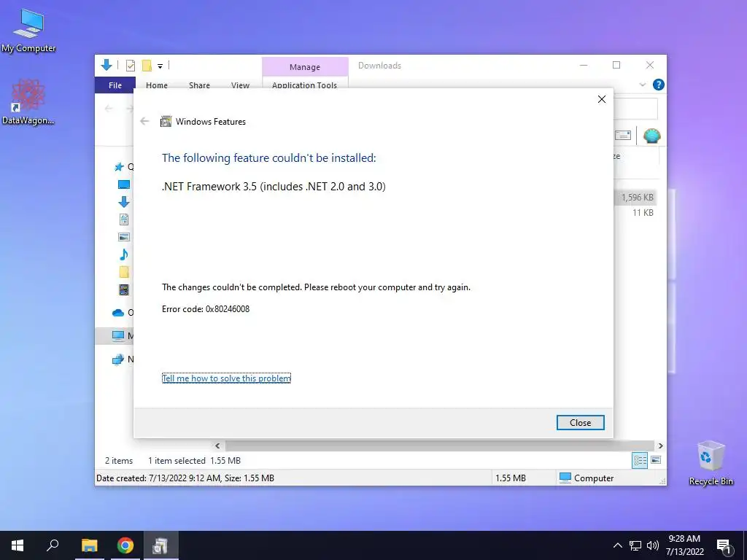Select yellow folder icon in sidebar

pyautogui.click(x=124, y=272)
